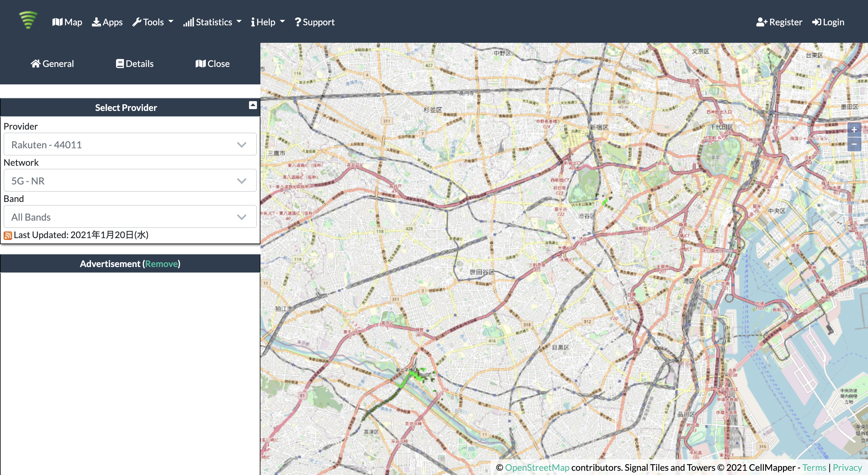Expand the Tools dropdown menu
Viewport: 868px width, 475px height.
(x=153, y=22)
